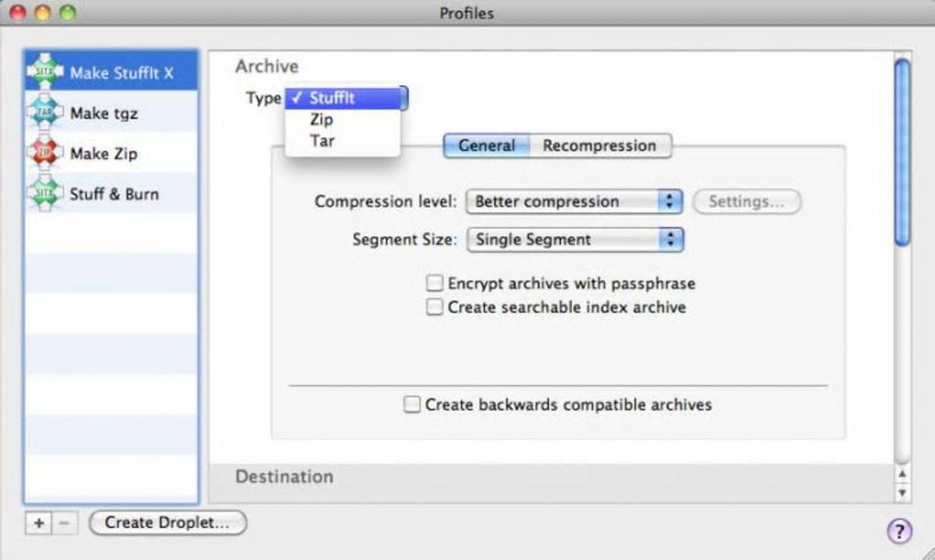935x560 pixels.
Task: Check Create searchable index archive
Action: click(434, 306)
